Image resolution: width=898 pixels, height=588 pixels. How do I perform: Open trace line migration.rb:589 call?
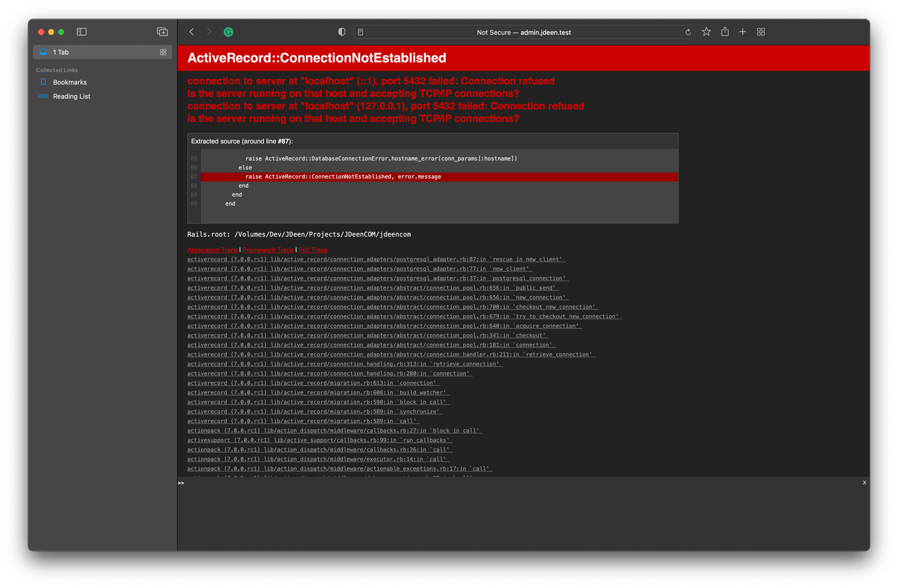pos(304,421)
